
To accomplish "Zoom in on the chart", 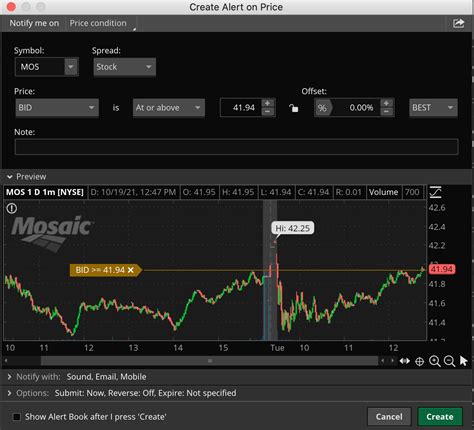I will tap(435, 361).
